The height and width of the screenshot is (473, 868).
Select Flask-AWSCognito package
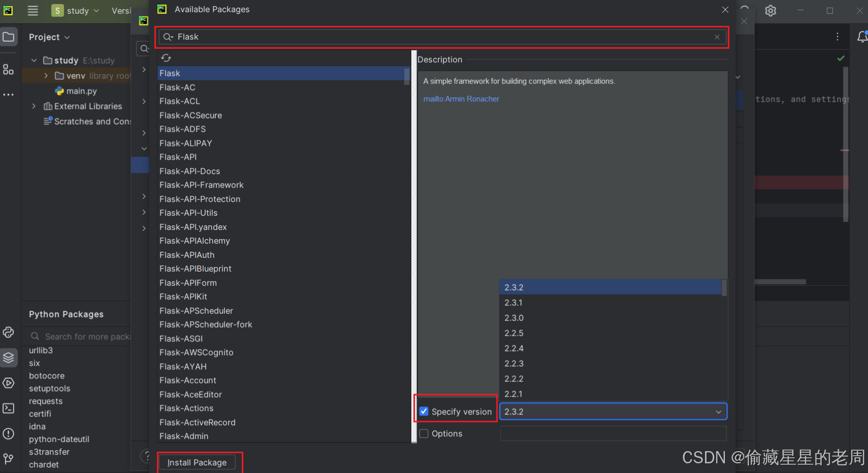tap(281, 352)
